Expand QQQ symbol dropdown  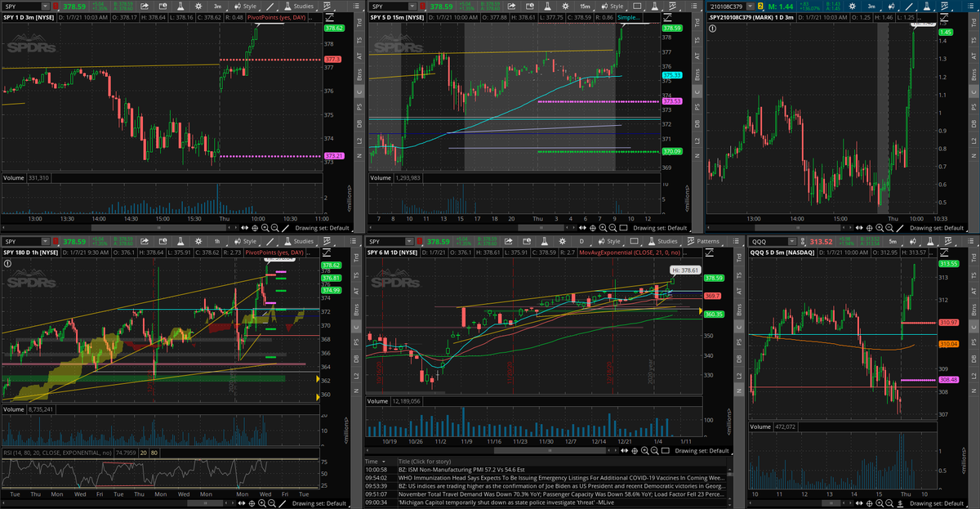(792, 242)
